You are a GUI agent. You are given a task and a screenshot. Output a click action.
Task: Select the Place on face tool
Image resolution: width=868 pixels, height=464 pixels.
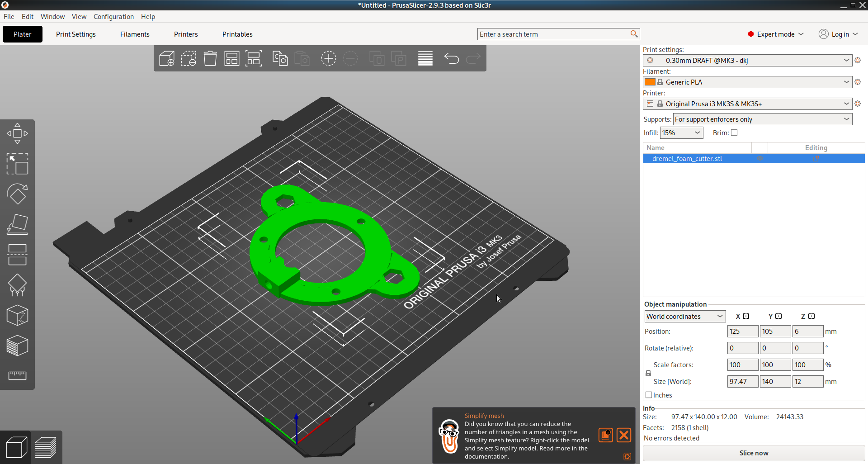pyautogui.click(x=17, y=224)
